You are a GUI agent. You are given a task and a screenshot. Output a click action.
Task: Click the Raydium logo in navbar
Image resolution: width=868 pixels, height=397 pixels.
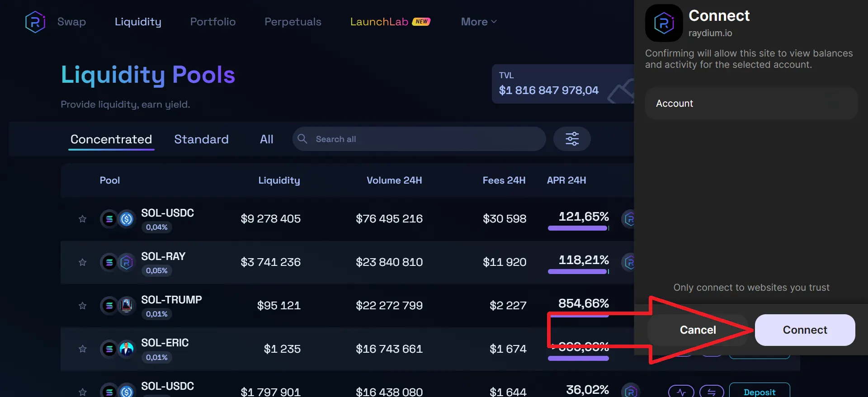coord(35,22)
